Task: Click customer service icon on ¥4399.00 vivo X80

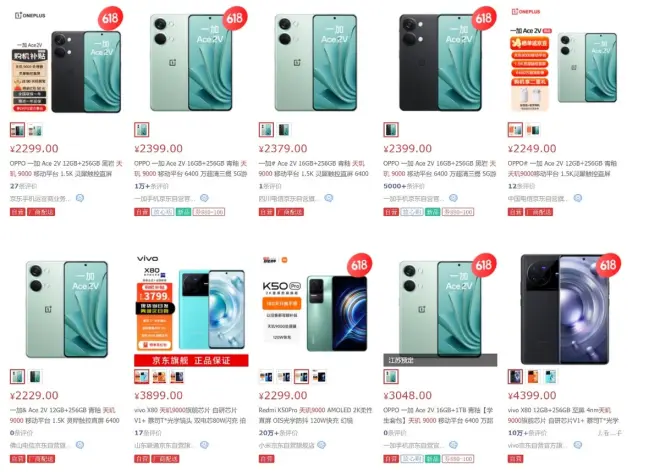Action: coord(578,445)
